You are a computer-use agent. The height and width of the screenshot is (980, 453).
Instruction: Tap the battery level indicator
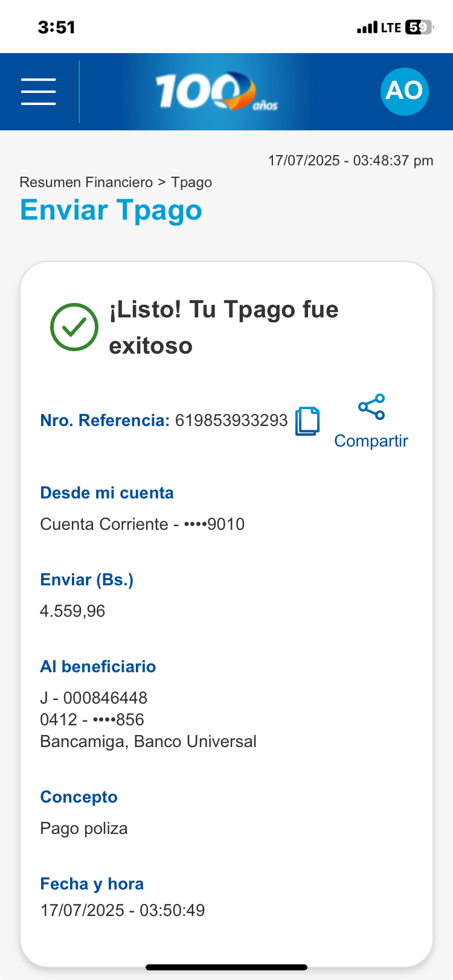pyautogui.click(x=419, y=27)
